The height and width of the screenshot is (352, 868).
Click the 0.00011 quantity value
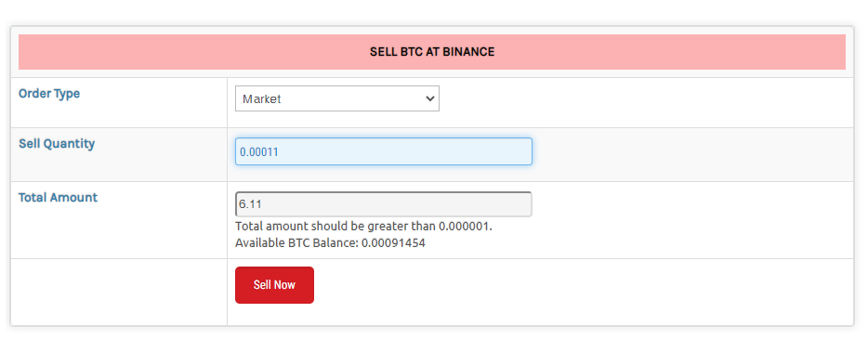pyautogui.click(x=258, y=151)
